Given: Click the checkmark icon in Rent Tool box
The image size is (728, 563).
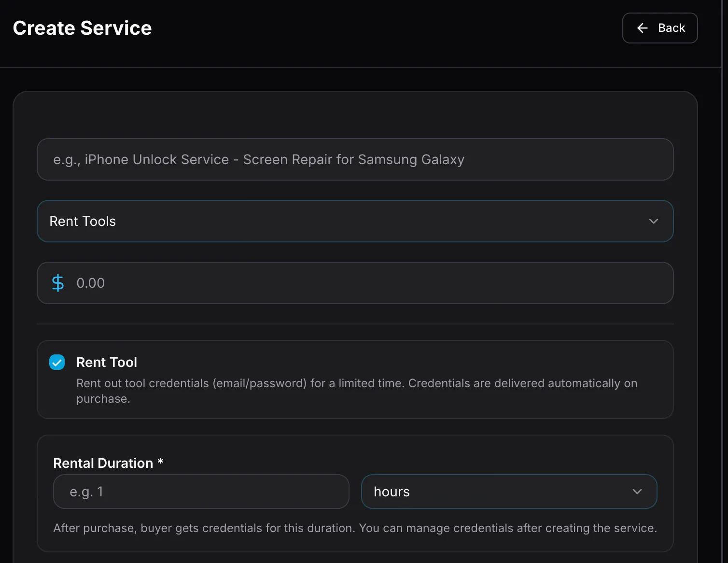Looking at the screenshot, I should click(x=57, y=362).
